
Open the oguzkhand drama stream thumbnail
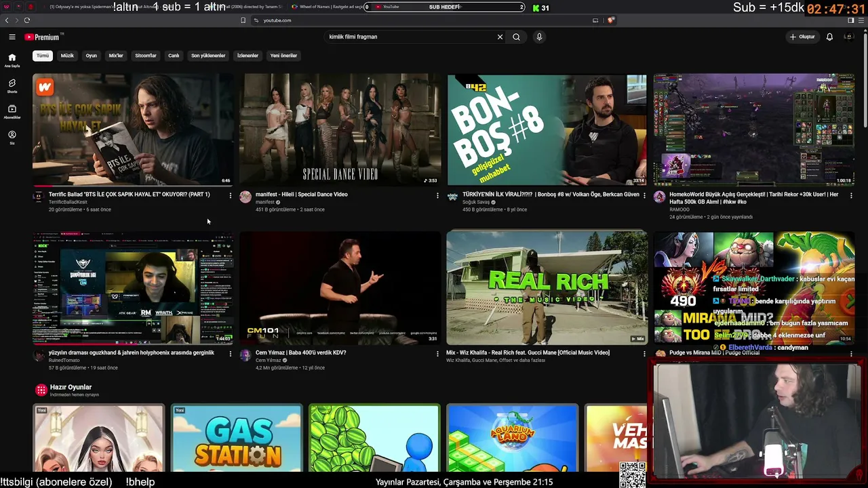pyautogui.click(x=133, y=287)
